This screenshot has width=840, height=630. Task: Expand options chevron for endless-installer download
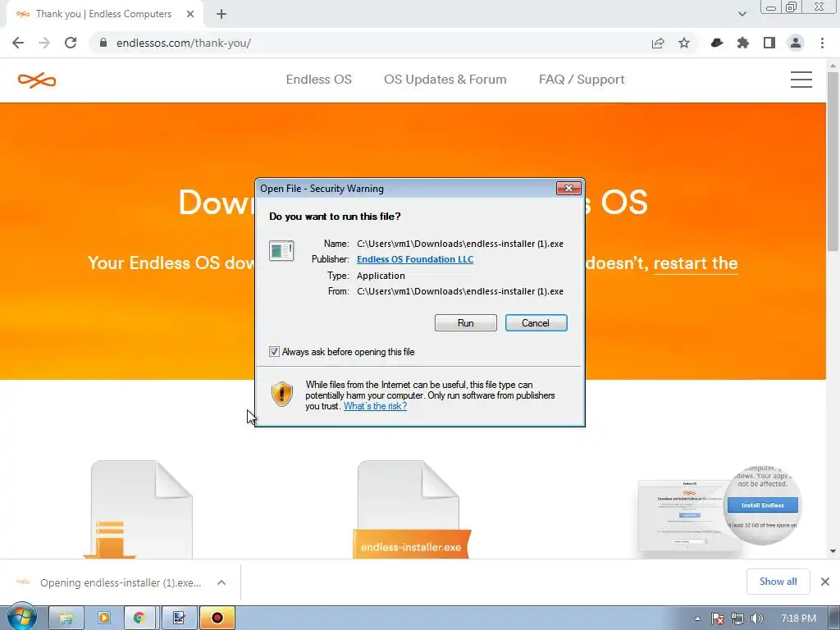point(221,582)
